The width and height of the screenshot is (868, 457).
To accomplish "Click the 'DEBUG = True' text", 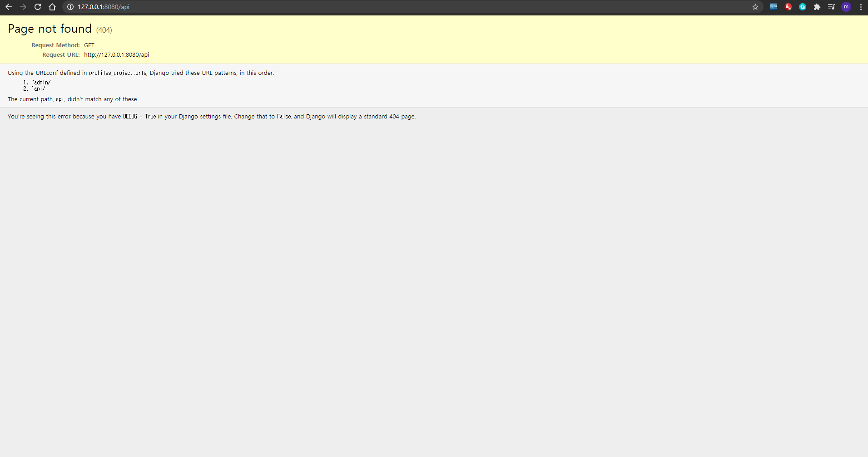I will click(139, 117).
